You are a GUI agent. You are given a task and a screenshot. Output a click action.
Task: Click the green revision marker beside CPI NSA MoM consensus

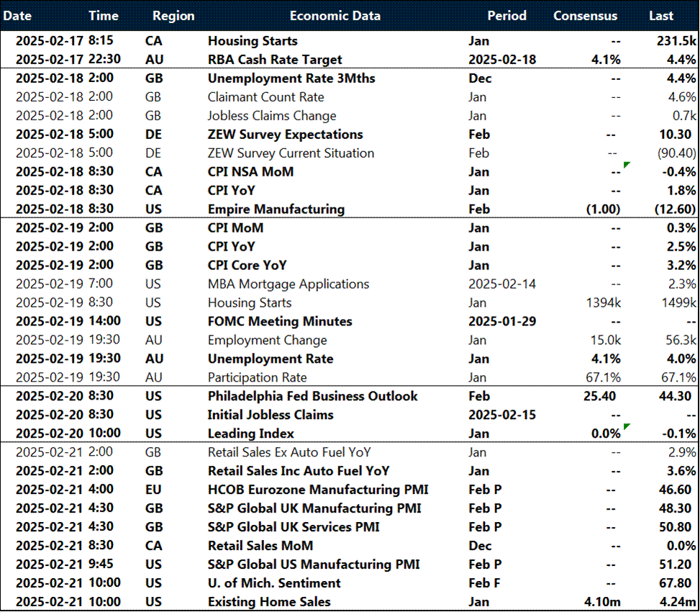click(625, 166)
